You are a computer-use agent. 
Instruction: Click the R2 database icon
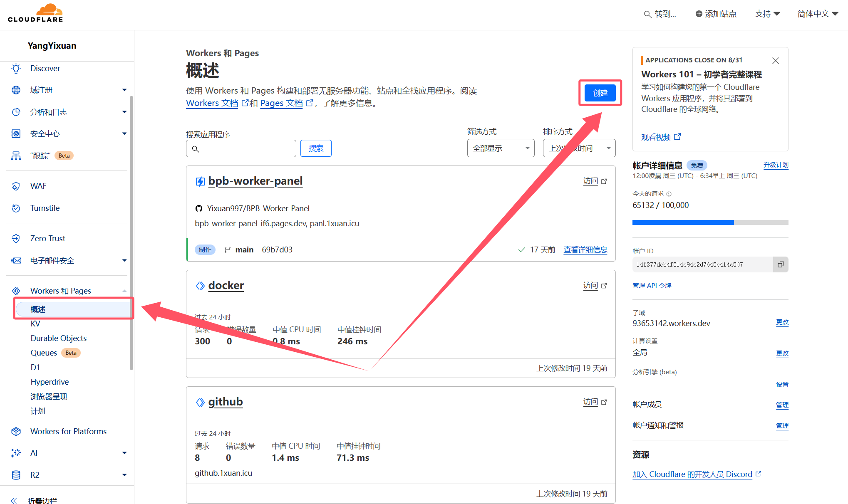pyautogui.click(x=16, y=475)
